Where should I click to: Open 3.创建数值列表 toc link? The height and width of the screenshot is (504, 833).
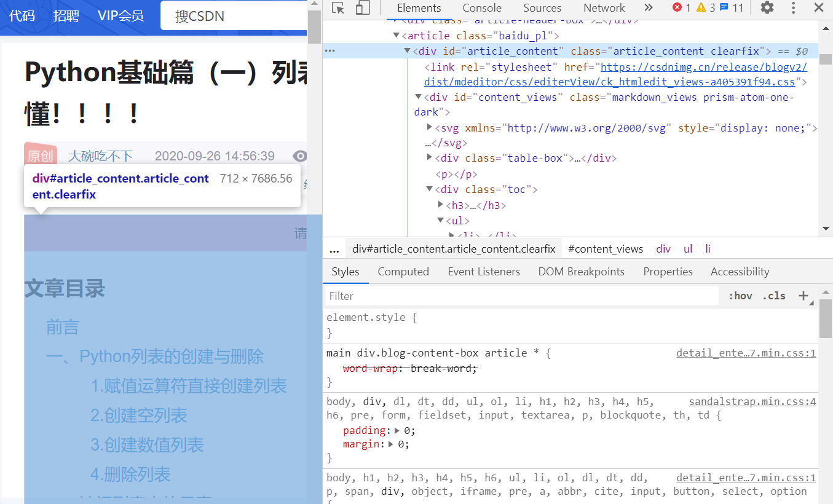(147, 445)
